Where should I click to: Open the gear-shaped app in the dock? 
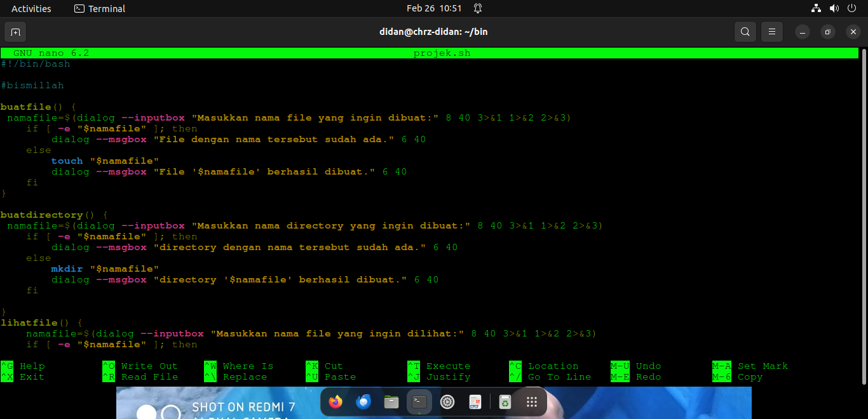coord(447,402)
